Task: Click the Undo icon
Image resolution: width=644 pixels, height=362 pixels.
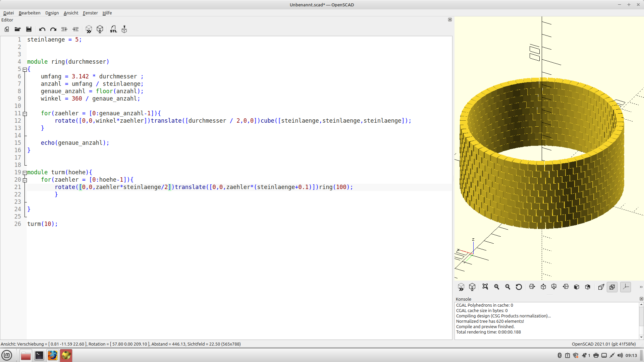Action: (42, 29)
